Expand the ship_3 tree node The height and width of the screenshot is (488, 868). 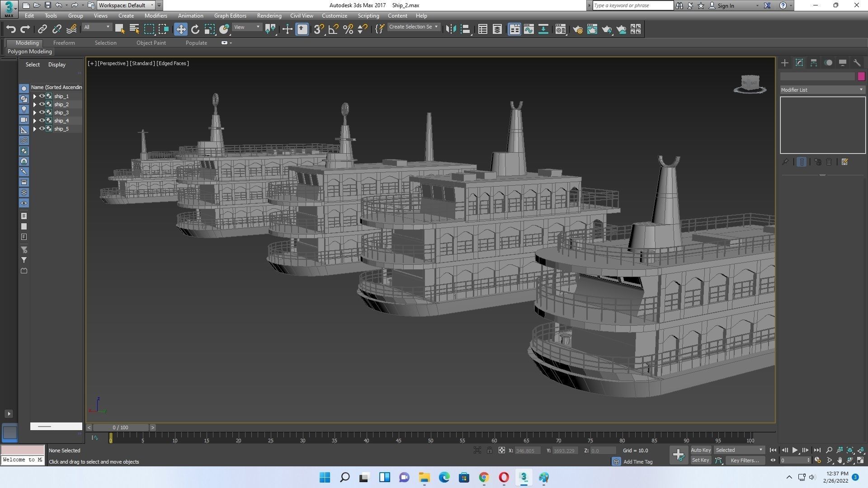point(34,113)
